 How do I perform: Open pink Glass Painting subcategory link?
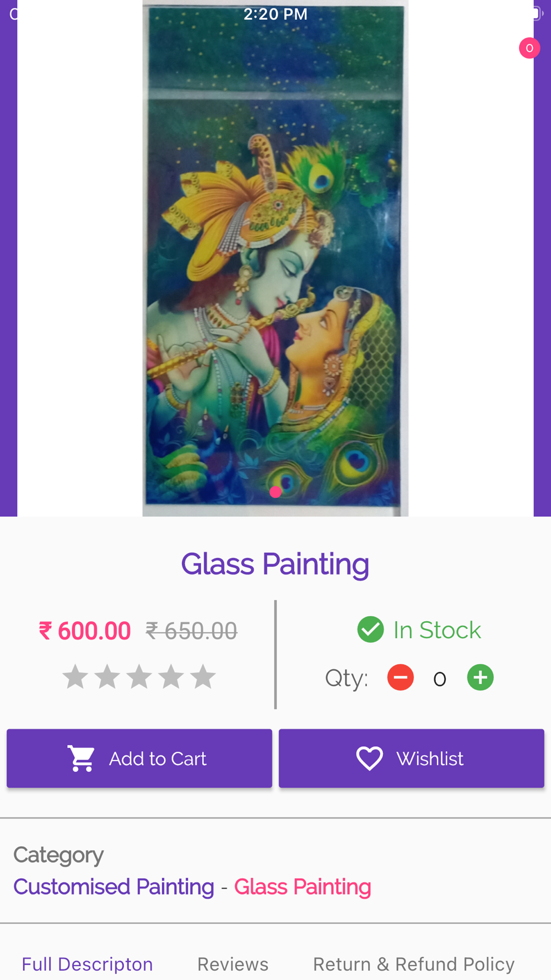coord(302,887)
